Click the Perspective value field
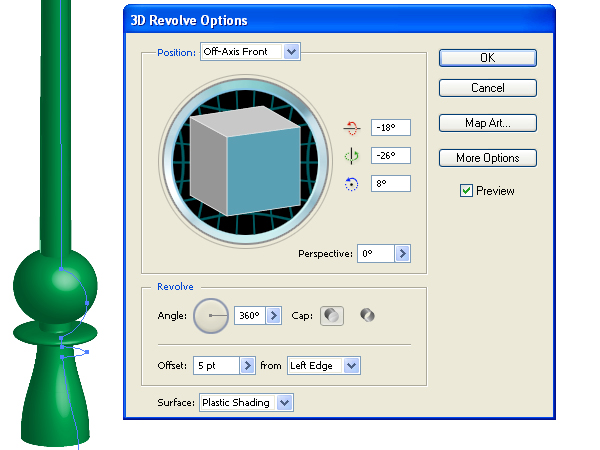Screen dimensions: 600x450 click(x=376, y=253)
